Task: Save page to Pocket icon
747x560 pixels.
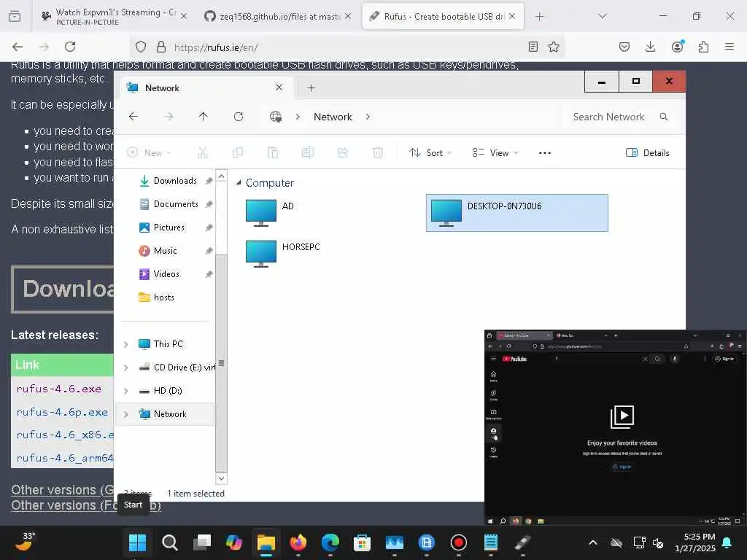Action: click(624, 47)
